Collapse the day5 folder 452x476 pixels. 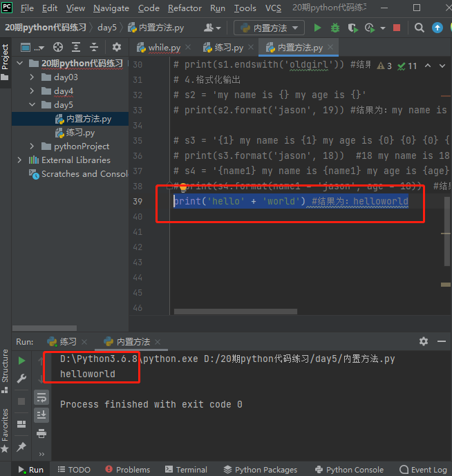[32, 104]
